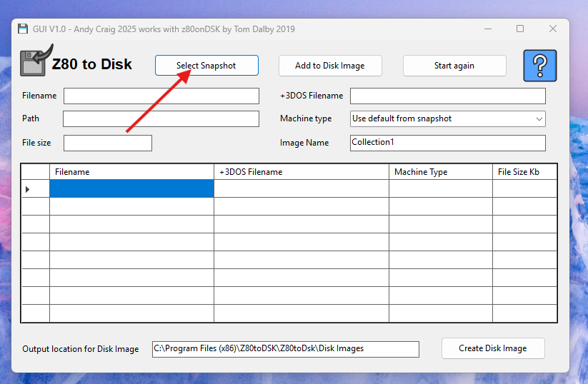The image size is (588, 384).
Task: Focus the File size input box
Action: 107,143
